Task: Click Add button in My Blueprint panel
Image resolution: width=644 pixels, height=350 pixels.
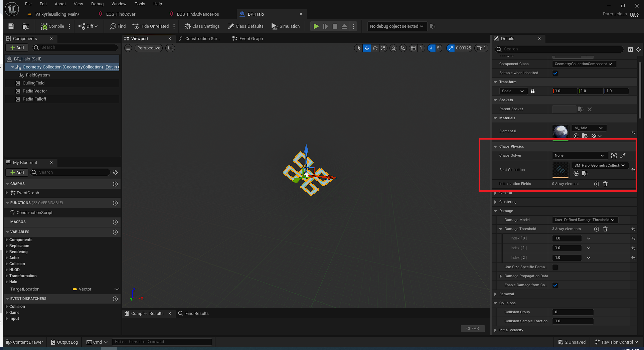Action: 17,172
